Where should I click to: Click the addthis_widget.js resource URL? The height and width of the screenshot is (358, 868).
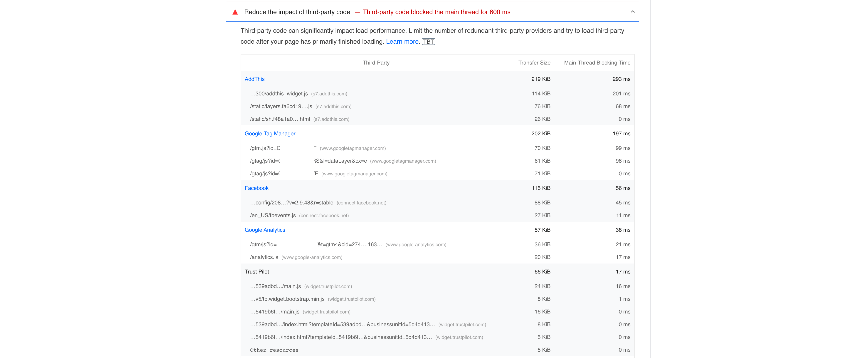pyautogui.click(x=279, y=94)
